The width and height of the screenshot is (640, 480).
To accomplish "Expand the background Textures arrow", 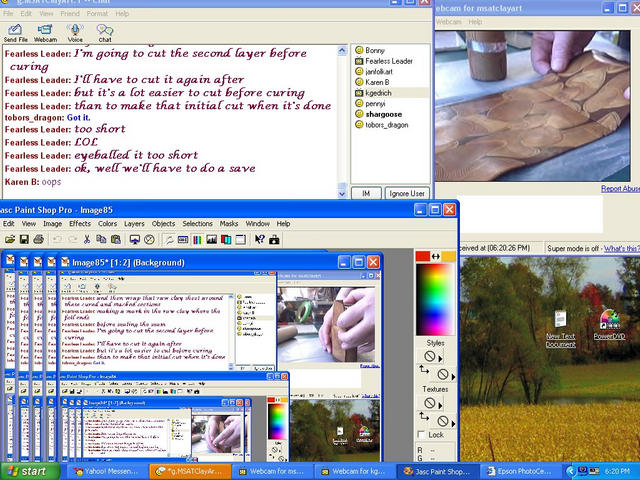I will [x=453, y=423].
